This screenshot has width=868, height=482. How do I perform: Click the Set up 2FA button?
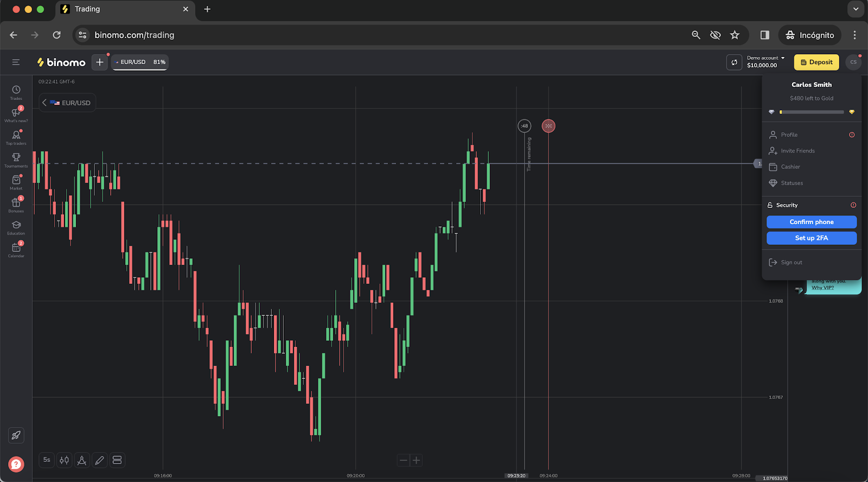click(x=811, y=238)
